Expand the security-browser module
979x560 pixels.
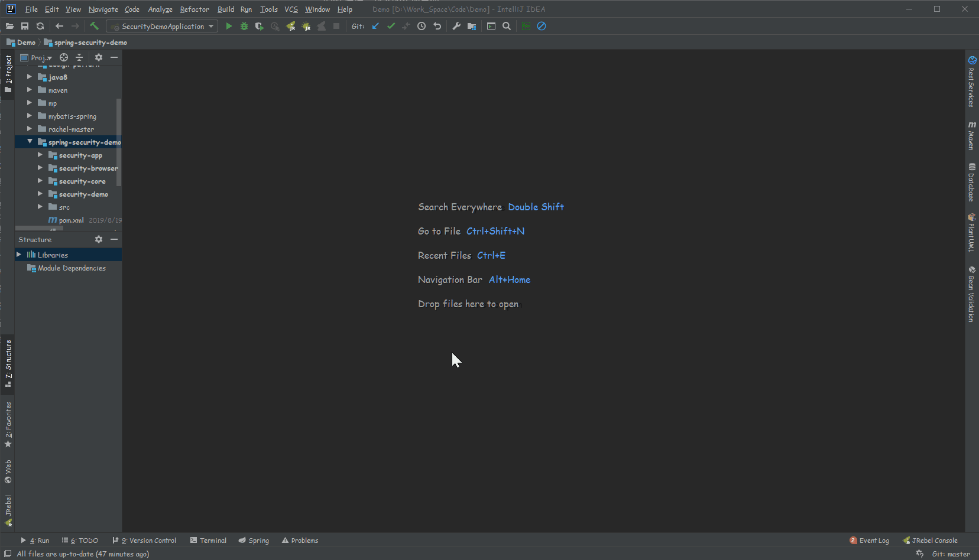click(x=40, y=168)
